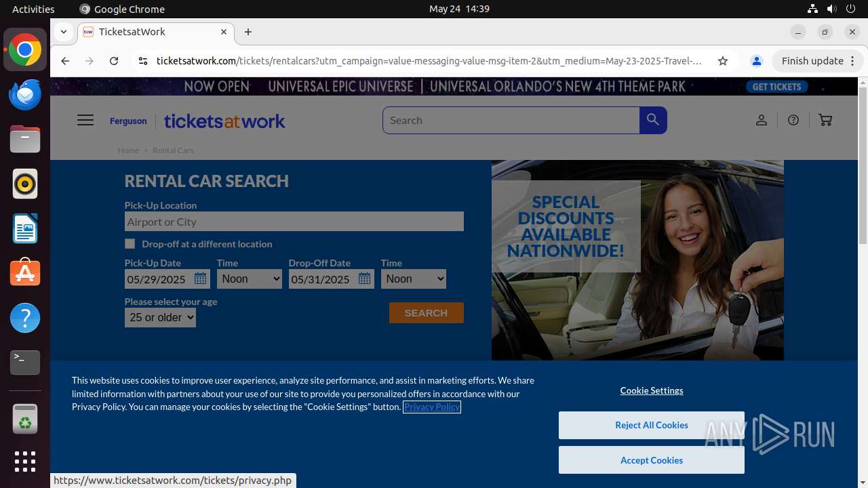Image resolution: width=868 pixels, height=488 pixels.
Task: Click the GET TICKETS banner button
Action: coord(777,87)
